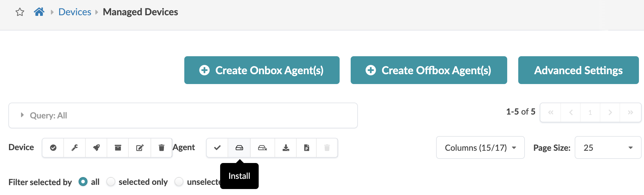Screen dimensions: 644x195
Task: Select the 'selected only' radio button
Action: point(111,182)
